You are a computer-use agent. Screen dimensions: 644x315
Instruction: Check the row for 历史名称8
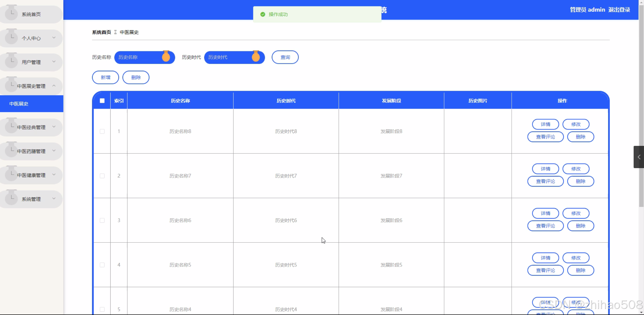click(102, 131)
